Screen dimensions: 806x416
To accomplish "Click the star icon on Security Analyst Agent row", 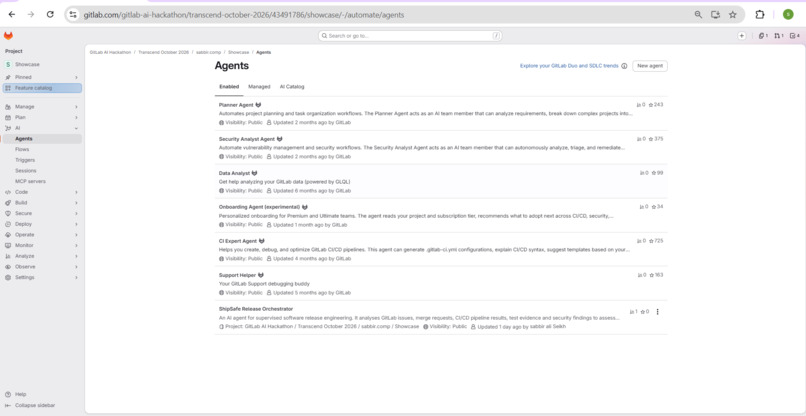I will coord(651,139).
